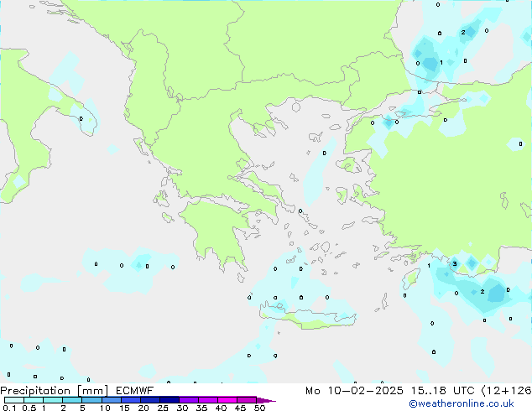This screenshot has height=411, width=532.
Task: Select the 5–10 mm legend swatch
Action: pos(91,400)
